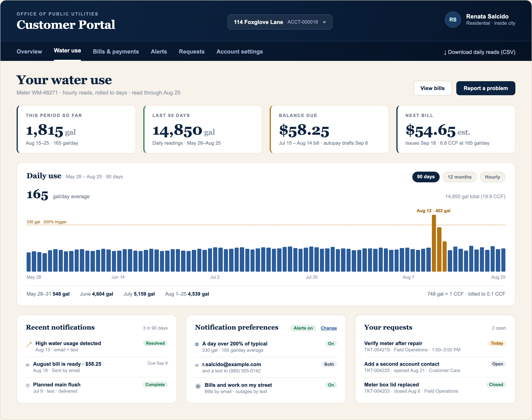
Task: Open August bill is ready notification
Action: click(97, 367)
